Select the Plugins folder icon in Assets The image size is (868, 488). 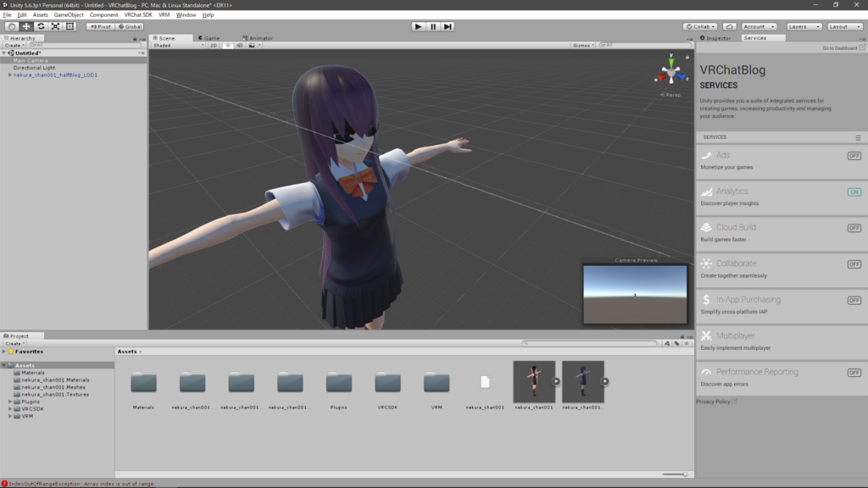click(x=339, y=382)
